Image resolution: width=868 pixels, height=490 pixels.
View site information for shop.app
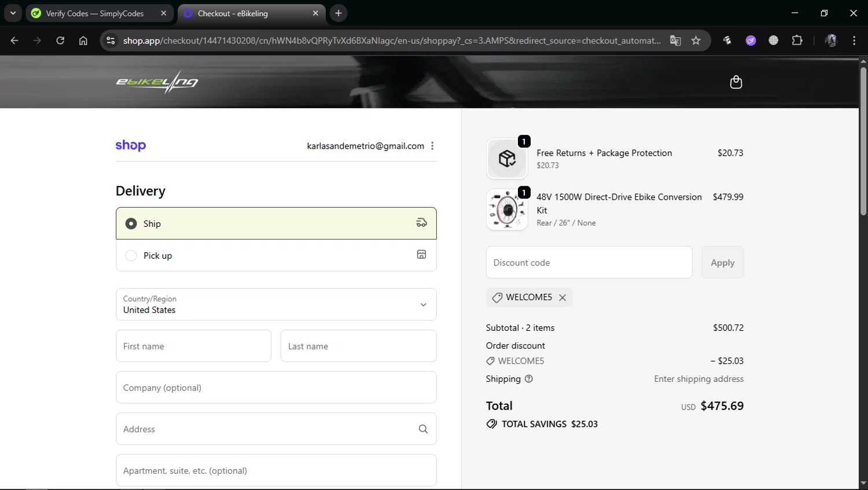(x=111, y=40)
